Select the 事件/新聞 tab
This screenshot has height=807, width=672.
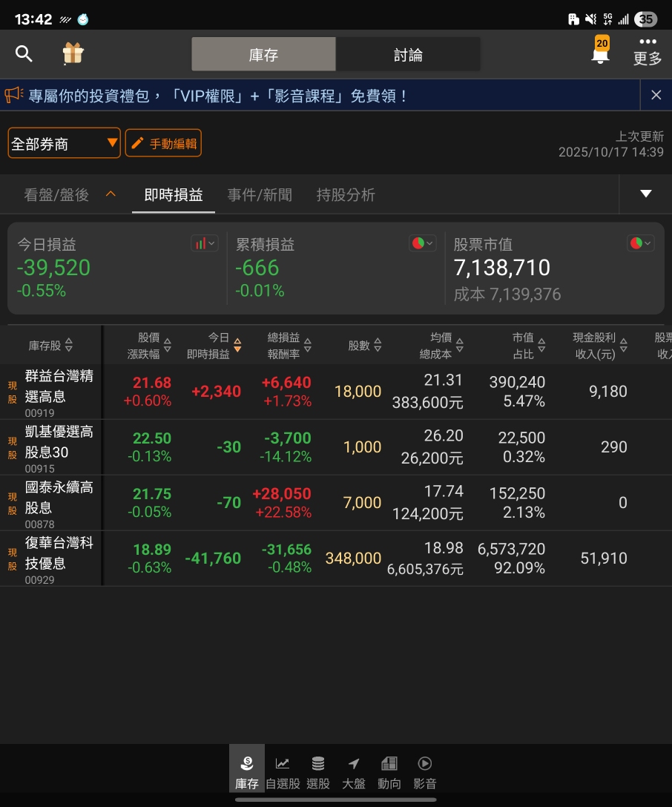click(x=260, y=194)
